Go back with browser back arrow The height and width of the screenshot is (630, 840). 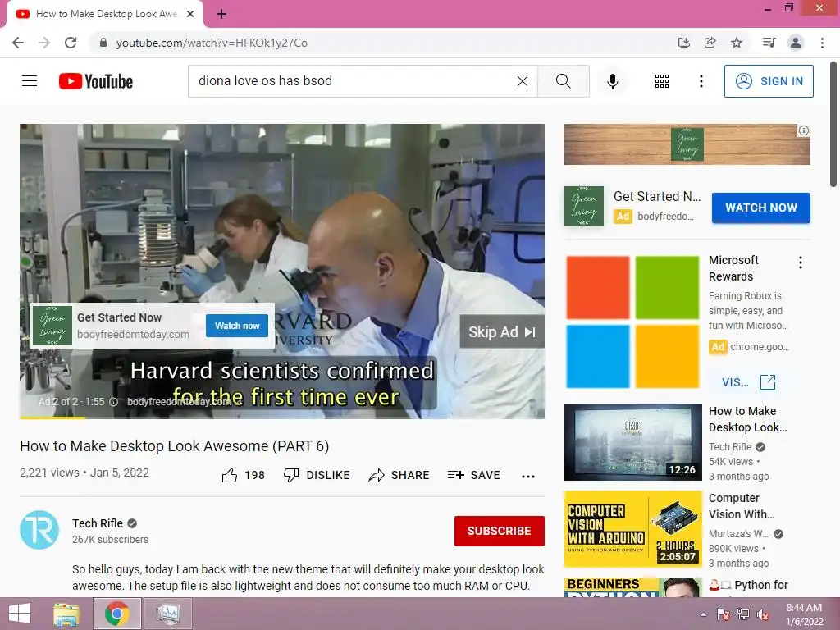[x=18, y=43]
